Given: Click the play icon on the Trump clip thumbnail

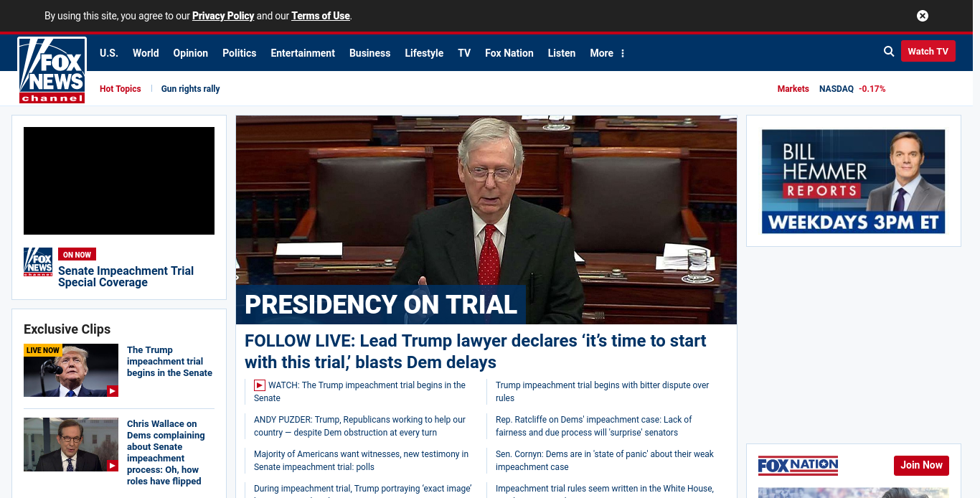Looking at the screenshot, I should (x=112, y=391).
